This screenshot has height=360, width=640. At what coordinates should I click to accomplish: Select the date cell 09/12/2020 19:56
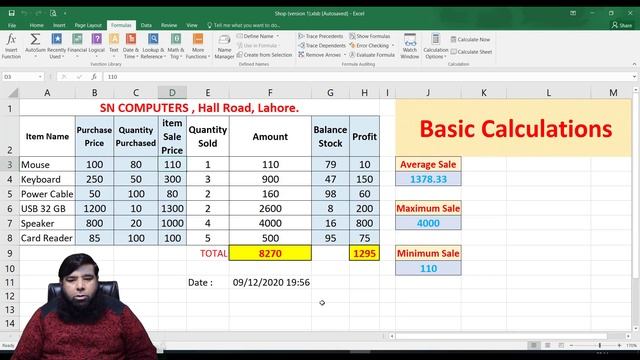point(270,282)
